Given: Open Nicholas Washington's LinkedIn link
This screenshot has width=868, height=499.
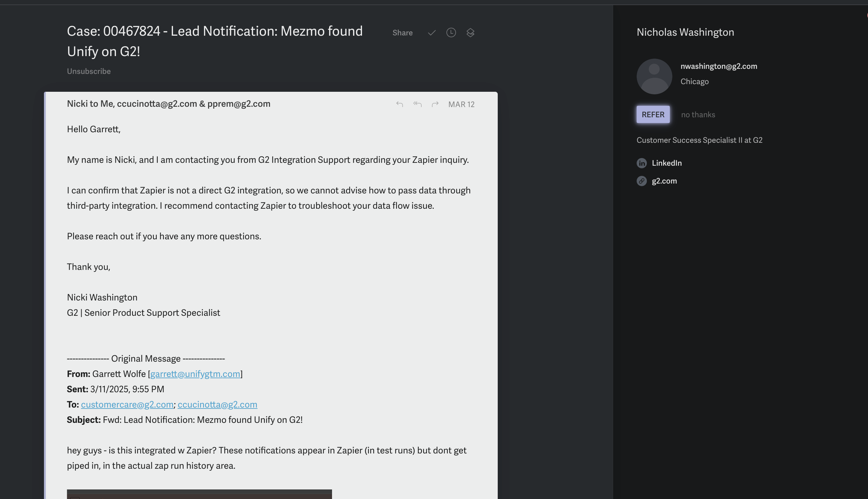Looking at the screenshot, I should [667, 163].
